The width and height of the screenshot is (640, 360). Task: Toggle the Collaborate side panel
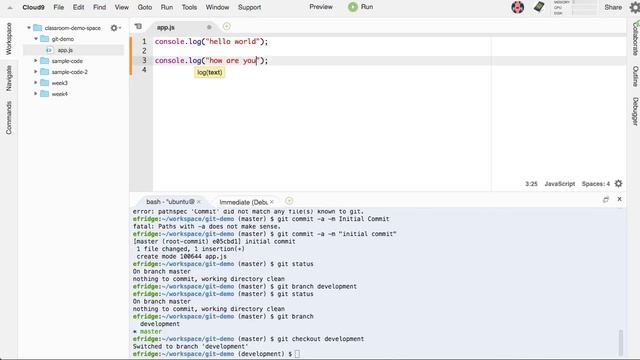[x=636, y=39]
